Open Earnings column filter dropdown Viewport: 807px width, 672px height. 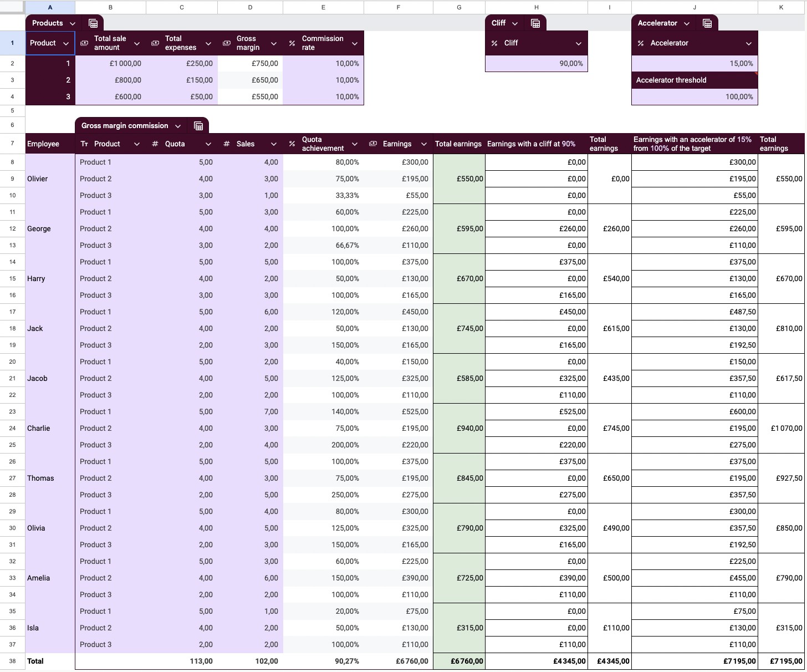click(x=424, y=145)
